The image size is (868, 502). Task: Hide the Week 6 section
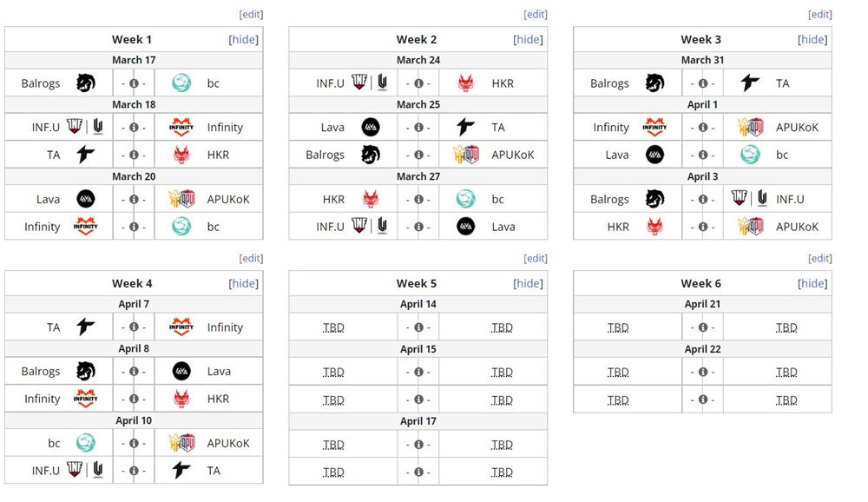pyautogui.click(x=812, y=283)
